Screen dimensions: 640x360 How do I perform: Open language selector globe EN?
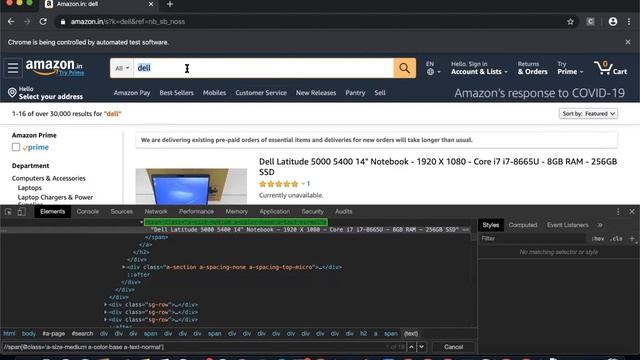click(x=433, y=68)
